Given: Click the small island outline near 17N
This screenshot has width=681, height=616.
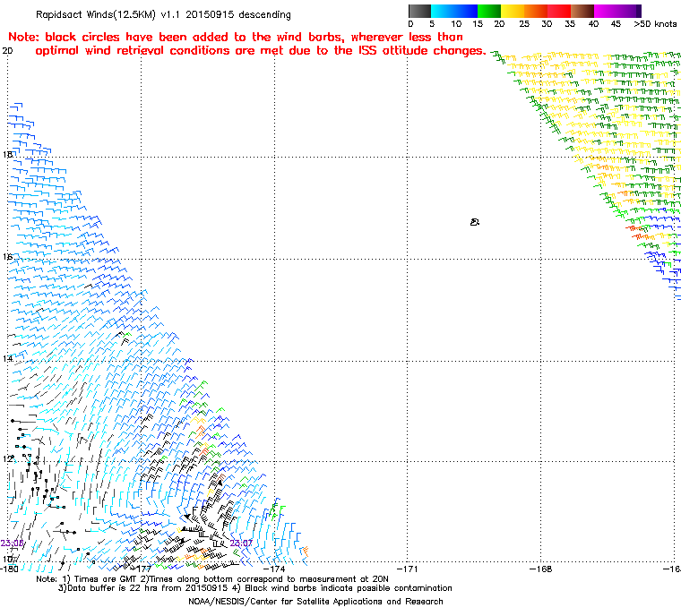Looking at the screenshot, I should coord(475,222).
